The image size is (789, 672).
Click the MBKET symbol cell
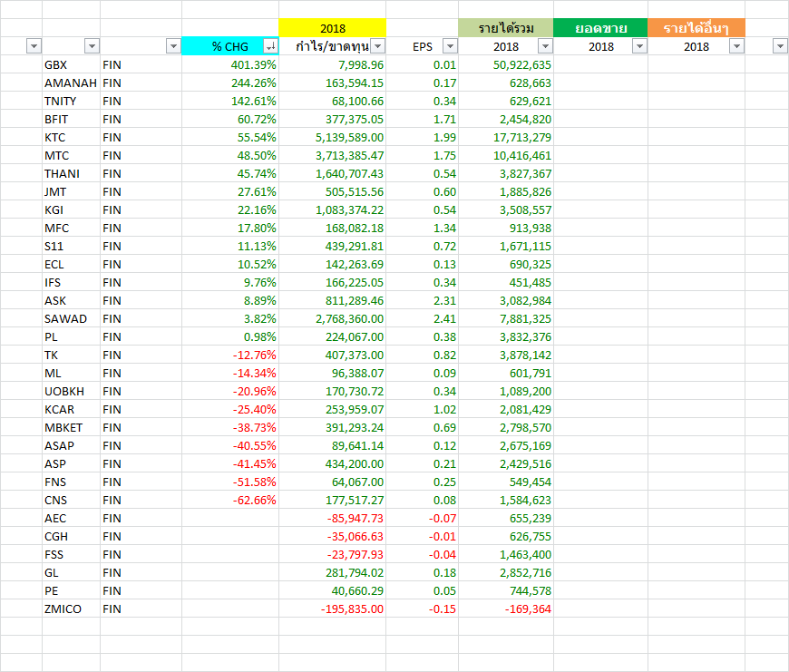[x=71, y=427]
